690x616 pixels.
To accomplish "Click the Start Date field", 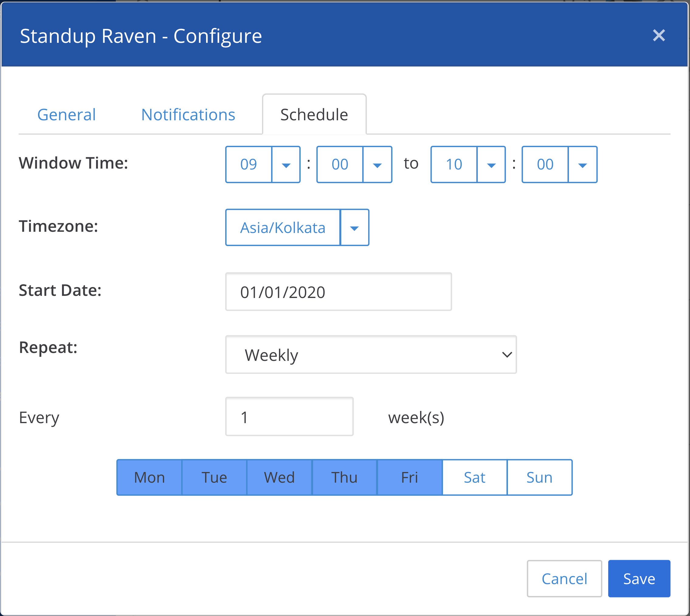I will [338, 292].
